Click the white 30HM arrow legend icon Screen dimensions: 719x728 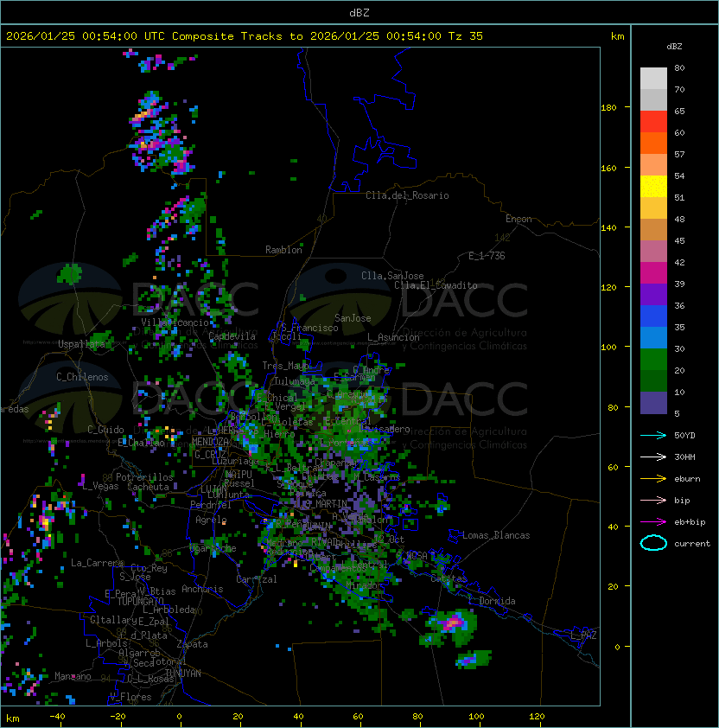pos(653,457)
